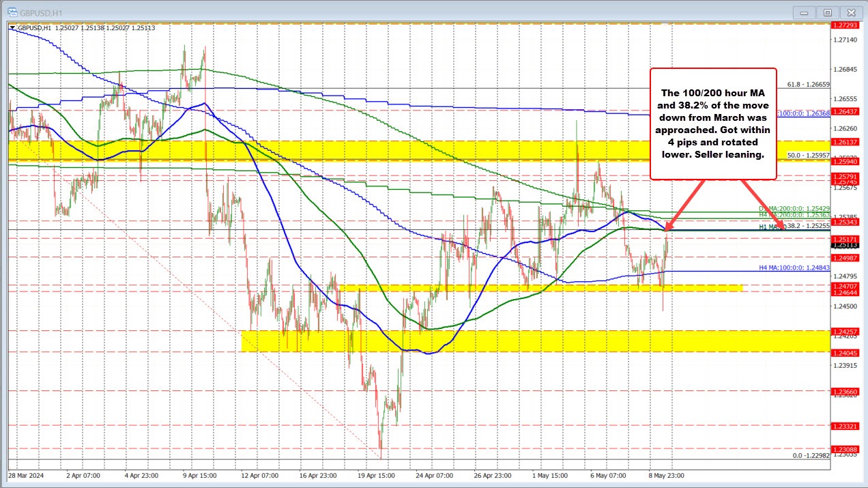Select the yellow support zone between 1.24257 and 1.24045

536,341
